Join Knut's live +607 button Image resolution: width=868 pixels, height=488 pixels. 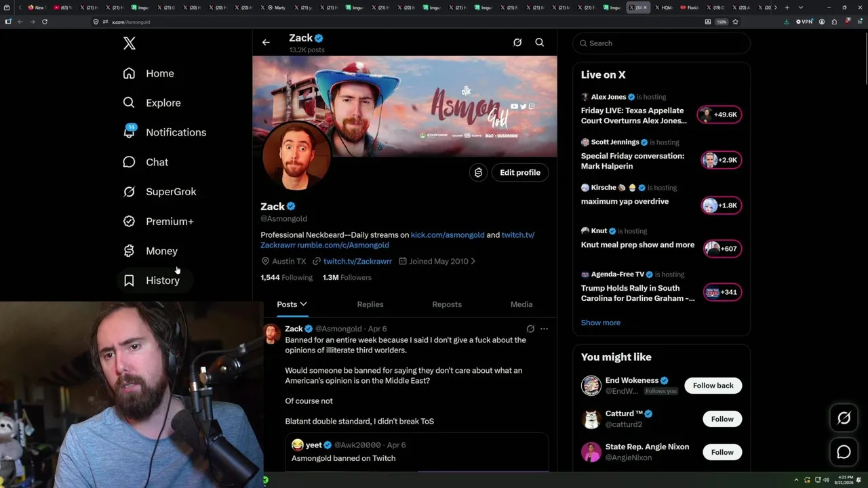pyautogui.click(x=722, y=249)
